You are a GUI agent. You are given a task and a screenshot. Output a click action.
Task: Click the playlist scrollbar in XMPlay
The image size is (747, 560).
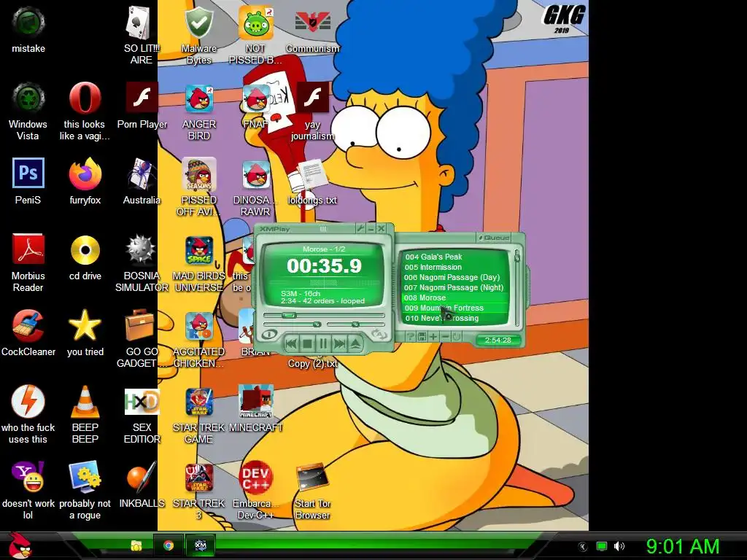point(517,287)
